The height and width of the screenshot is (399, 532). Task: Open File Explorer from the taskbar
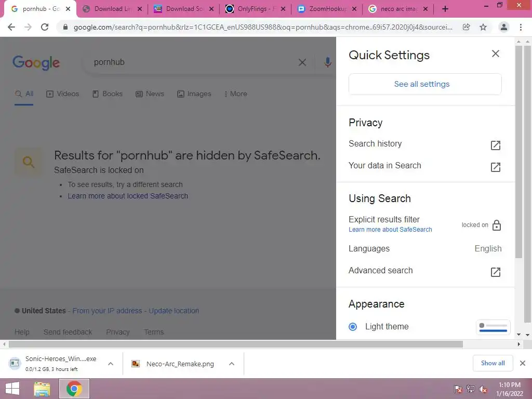[42, 389]
